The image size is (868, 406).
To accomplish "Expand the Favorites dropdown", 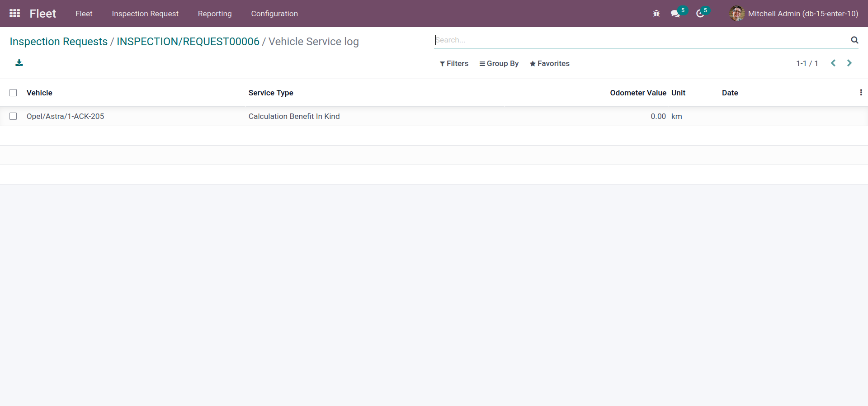I will (550, 64).
